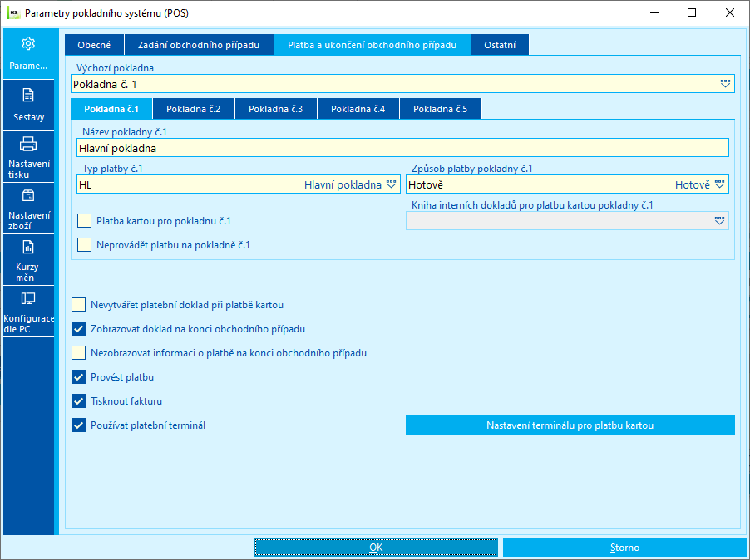This screenshot has width=750, height=560.
Task: Check Neprovádět platbu na pokladně č.1
Action: (x=84, y=244)
